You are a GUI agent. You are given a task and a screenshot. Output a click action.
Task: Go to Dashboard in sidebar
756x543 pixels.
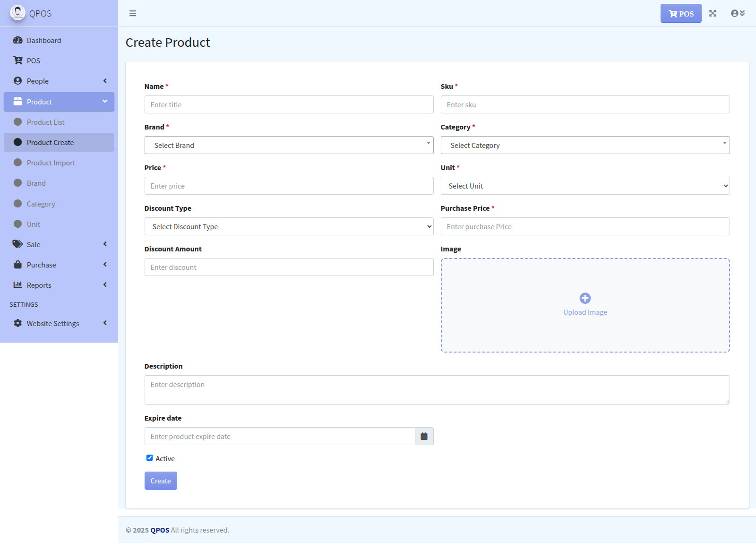coord(59,40)
